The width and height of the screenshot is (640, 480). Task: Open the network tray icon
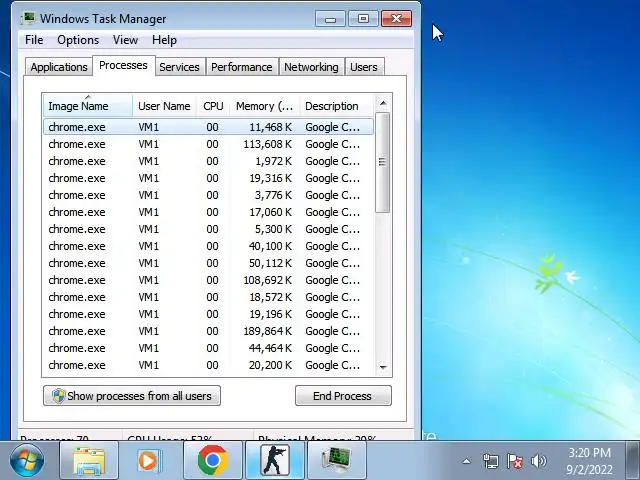(x=490, y=462)
